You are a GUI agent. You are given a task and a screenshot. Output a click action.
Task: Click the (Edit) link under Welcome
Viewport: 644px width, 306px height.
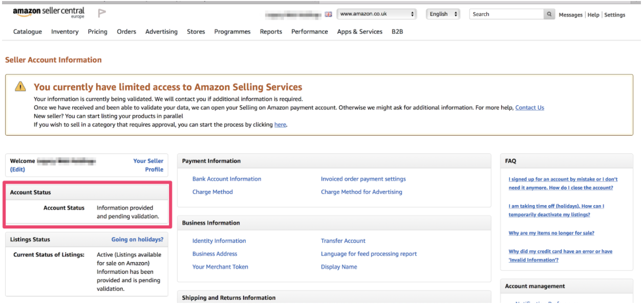[17, 169]
